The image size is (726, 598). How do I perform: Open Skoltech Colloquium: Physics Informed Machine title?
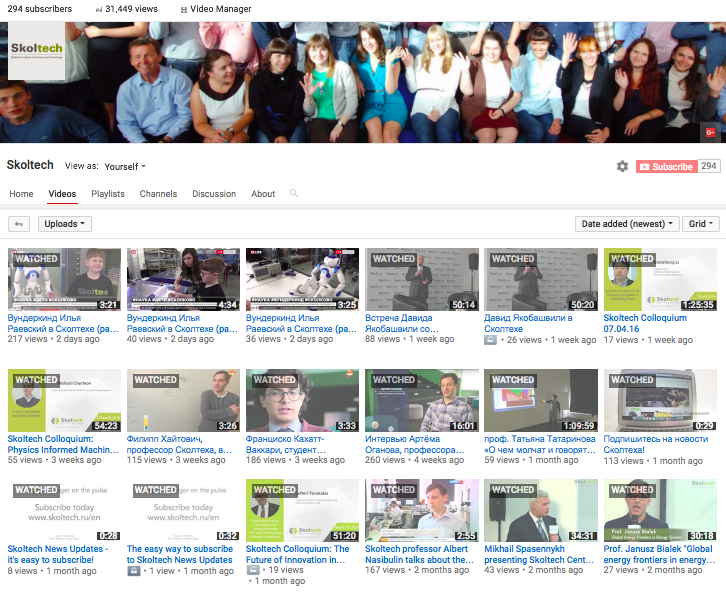pos(63,444)
